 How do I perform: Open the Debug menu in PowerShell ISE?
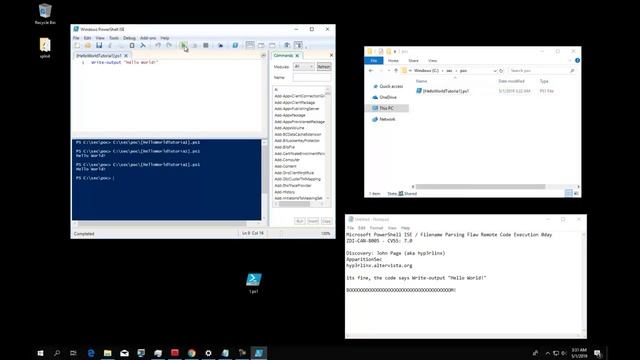(x=129, y=38)
